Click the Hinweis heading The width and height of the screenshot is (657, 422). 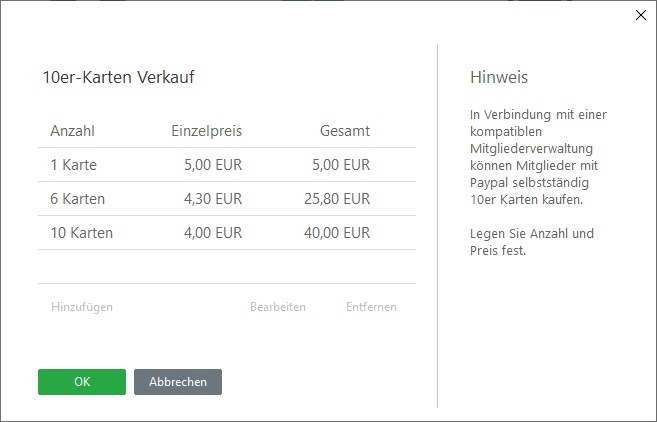pos(499,77)
